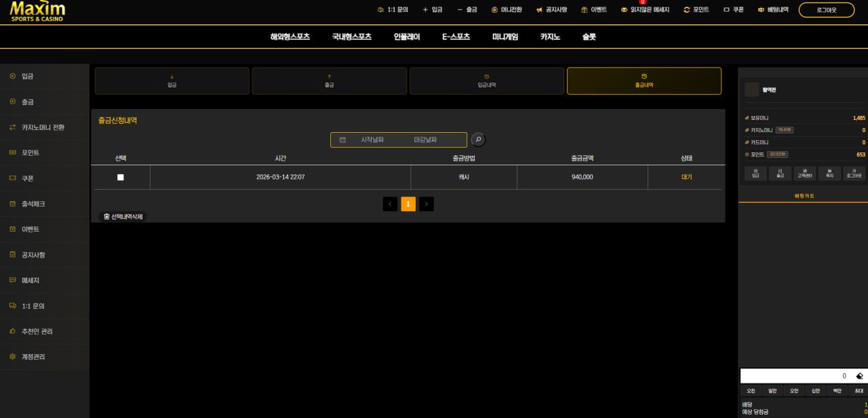Open the 마감날짜 end date picker

pos(425,140)
